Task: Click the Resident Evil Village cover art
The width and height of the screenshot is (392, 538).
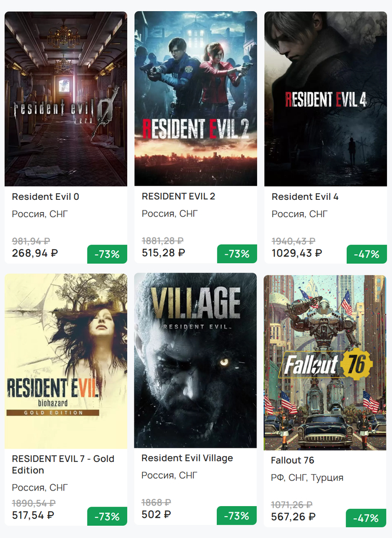Action: point(195,361)
